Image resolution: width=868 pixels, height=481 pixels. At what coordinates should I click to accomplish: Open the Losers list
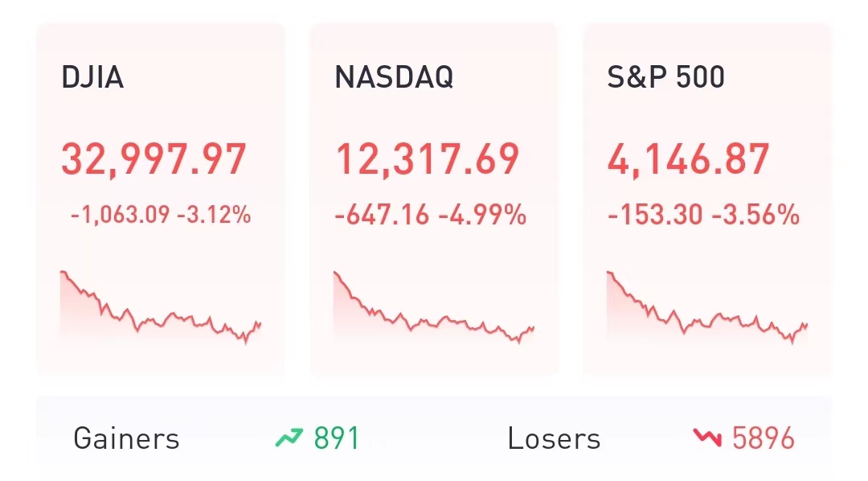coord(554,439)
